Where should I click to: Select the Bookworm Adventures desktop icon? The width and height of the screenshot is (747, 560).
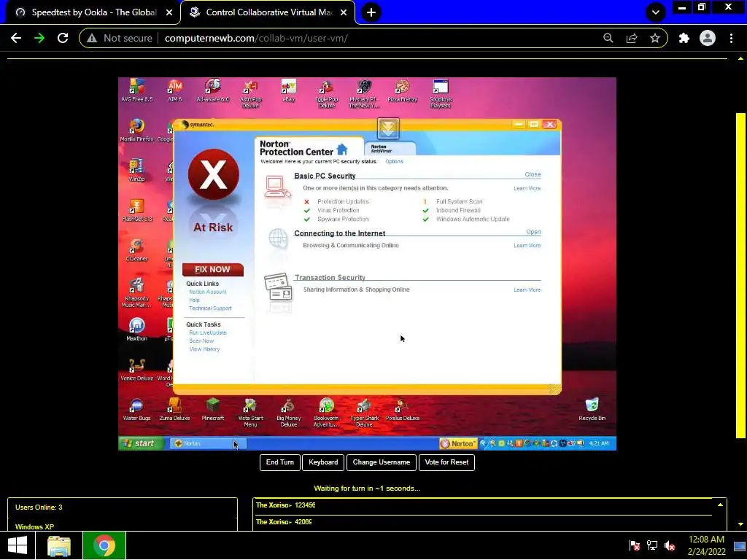(x=326, y=413)
